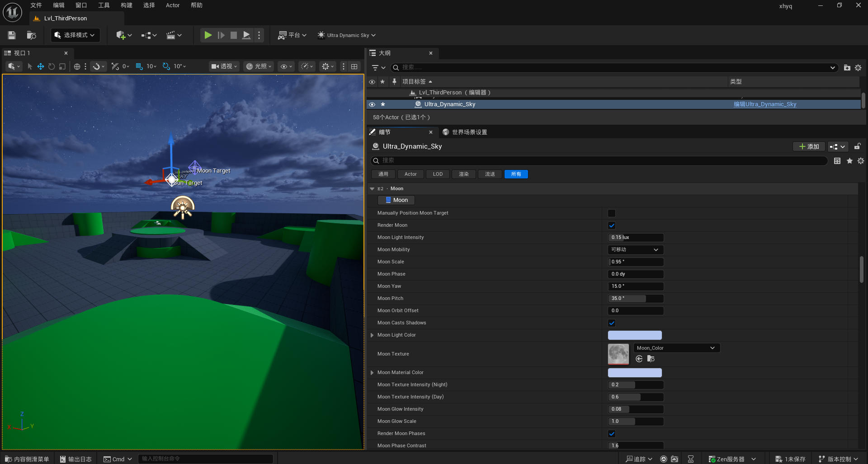The width and height of the screenshot is (868, 464).
Task: Open details panel settings gear
Action: (x=861, y=161)
